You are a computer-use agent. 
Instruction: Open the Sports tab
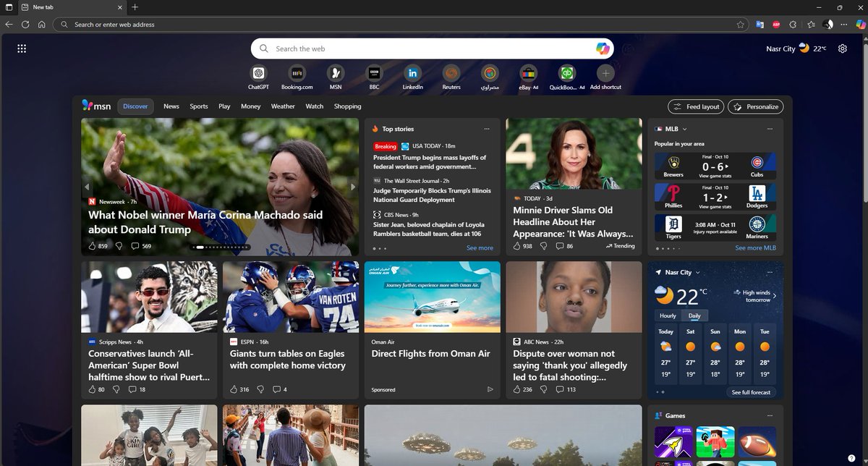[199, 106]
